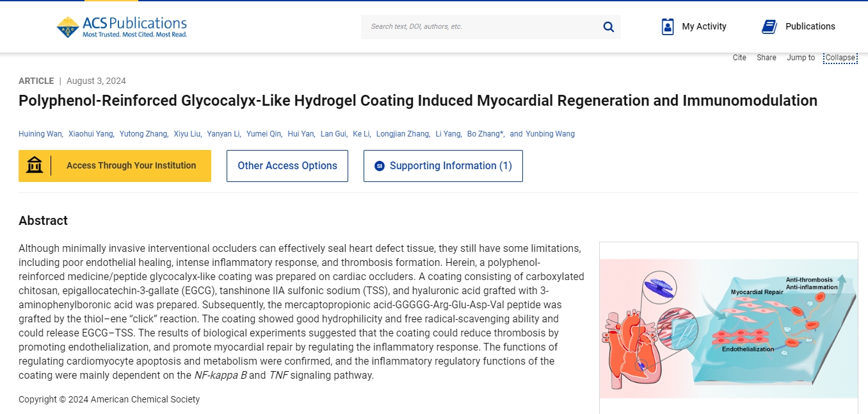Open author Yanyan Li
Viewport: 868px width, 414px height.
click(x=223, y=134)
